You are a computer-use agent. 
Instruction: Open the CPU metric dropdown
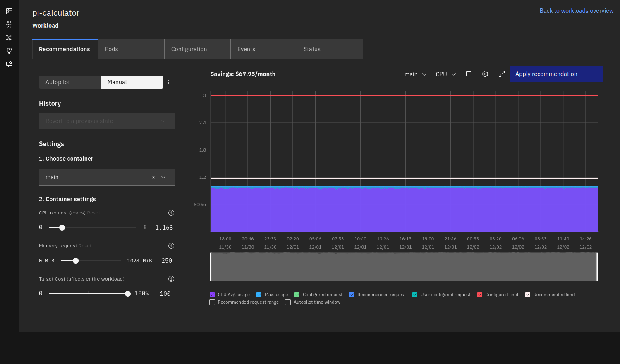445,74
